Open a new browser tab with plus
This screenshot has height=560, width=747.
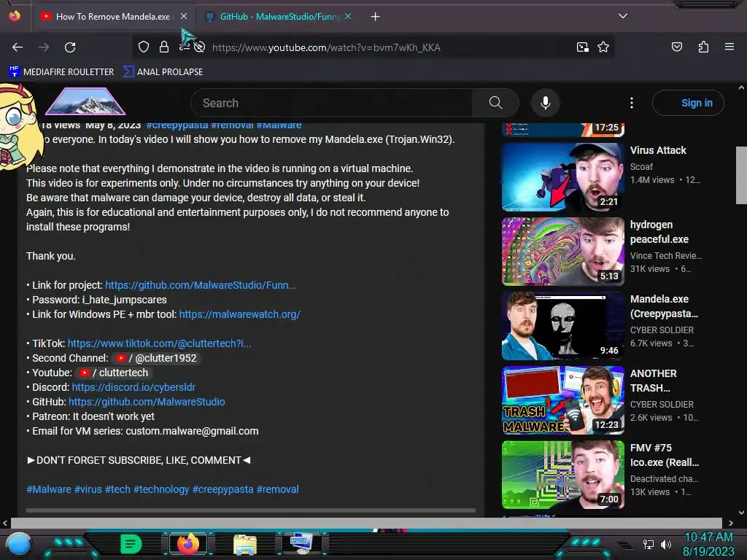click(x=376, y=17)
